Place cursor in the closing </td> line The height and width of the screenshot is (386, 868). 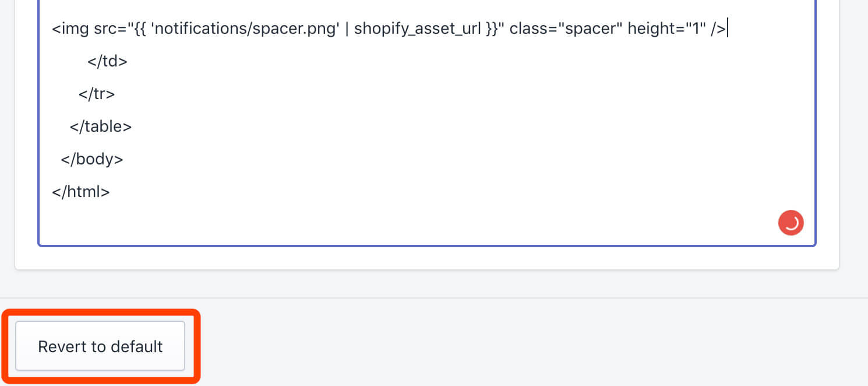107,61
